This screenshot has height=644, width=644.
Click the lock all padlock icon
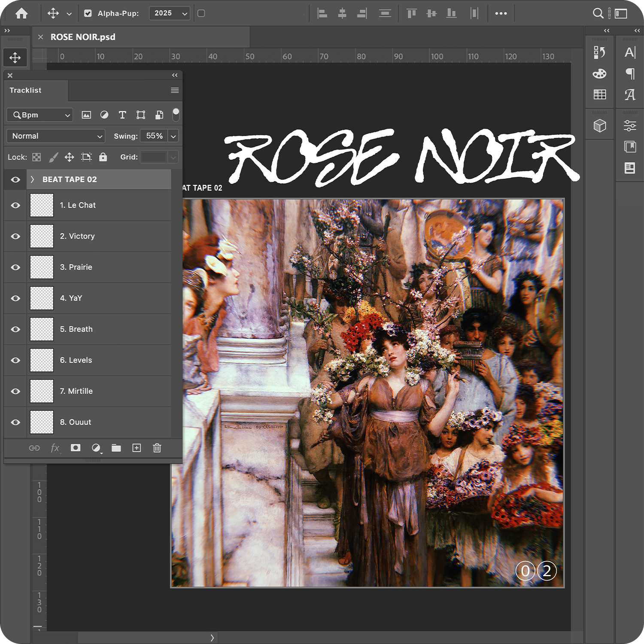(103, 157)
